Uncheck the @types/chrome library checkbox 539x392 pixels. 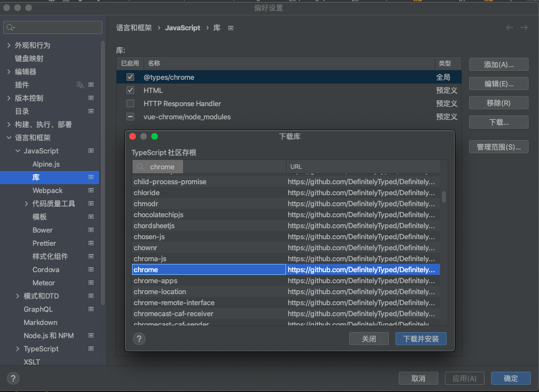130,78
